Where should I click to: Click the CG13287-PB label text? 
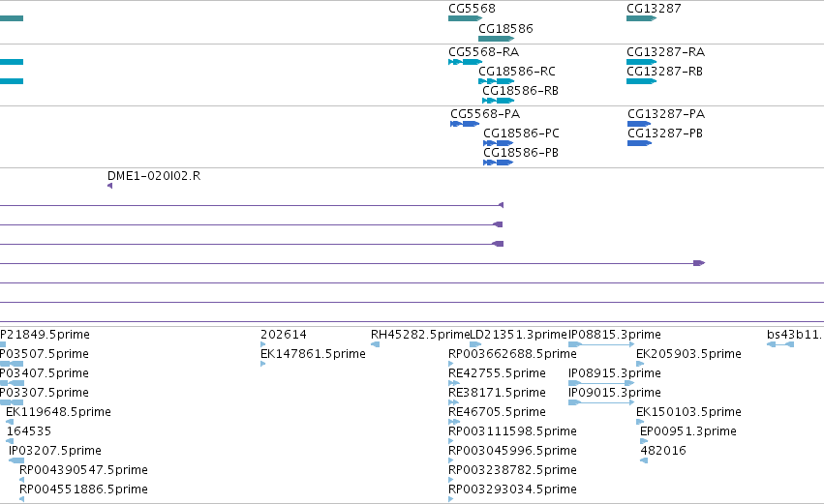665,133
